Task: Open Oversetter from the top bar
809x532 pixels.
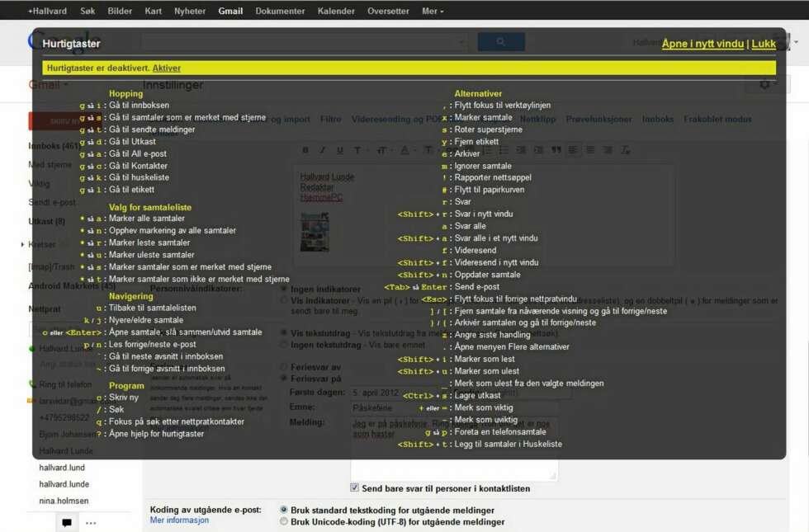Action: [x=388, y=11]
